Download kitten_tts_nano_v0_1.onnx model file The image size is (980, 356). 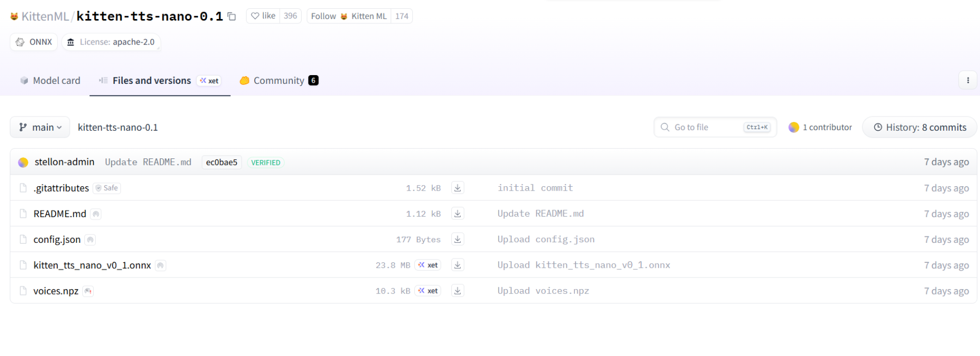click(x=458, y=265)
